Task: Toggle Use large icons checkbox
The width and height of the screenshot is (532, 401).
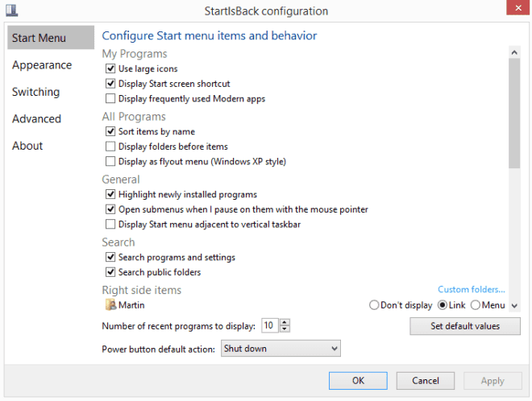Action: (110, 68)
